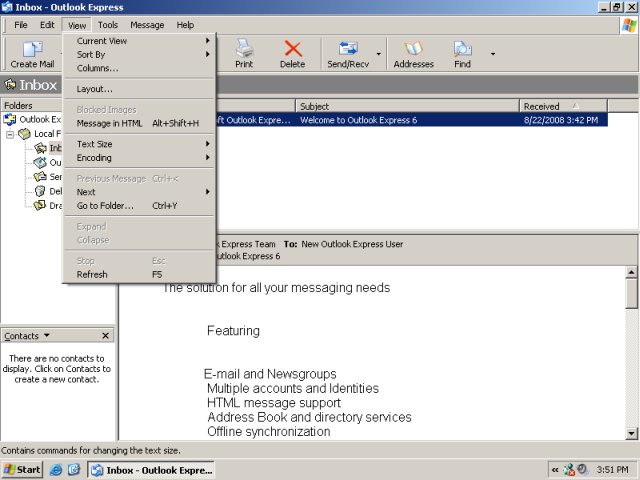Viewport: 640px width, 480px height.
Task: Select the Deleted Items folder icon
Action: [40, 191]
